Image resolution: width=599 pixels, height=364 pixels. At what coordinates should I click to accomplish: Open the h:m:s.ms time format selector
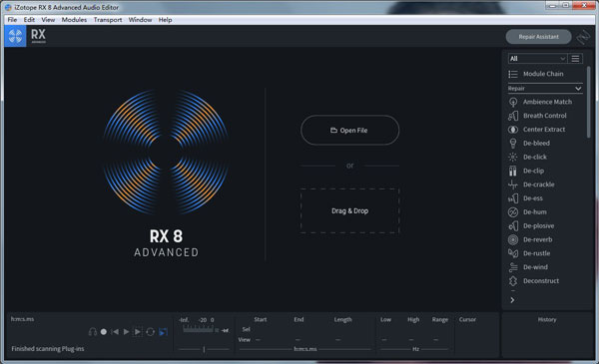click(x=22, y=319)
